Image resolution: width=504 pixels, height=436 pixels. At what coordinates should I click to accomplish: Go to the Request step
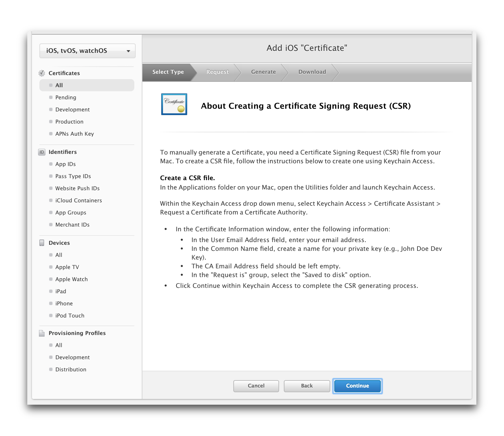tap(217, 72)
